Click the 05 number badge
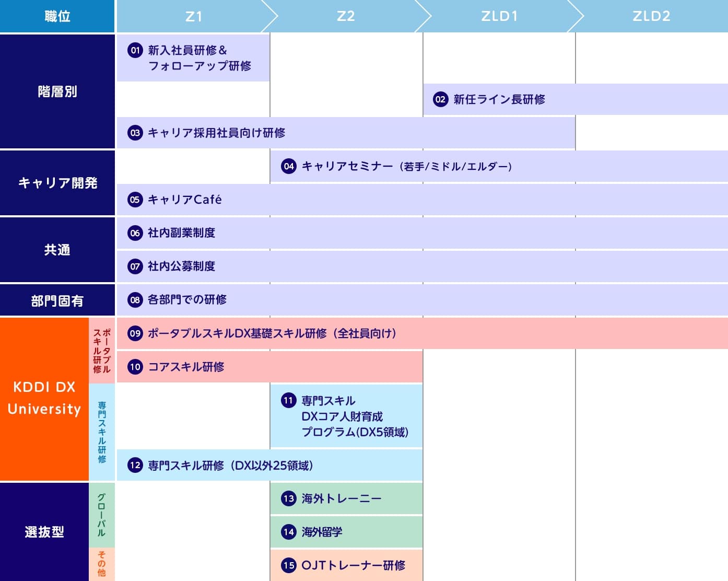This screenshot has height=581, width=728. click(135, 200)
